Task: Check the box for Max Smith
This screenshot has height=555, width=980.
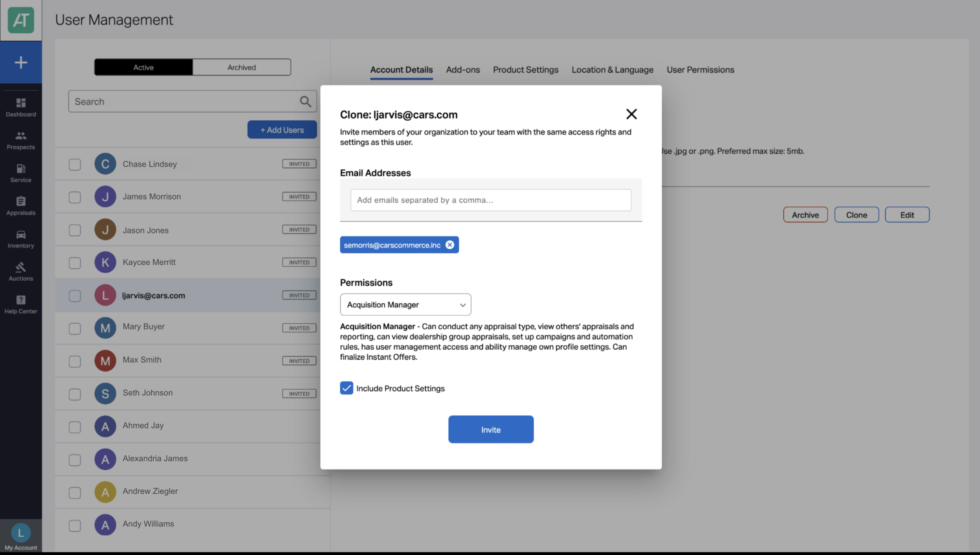Action: 75,361
